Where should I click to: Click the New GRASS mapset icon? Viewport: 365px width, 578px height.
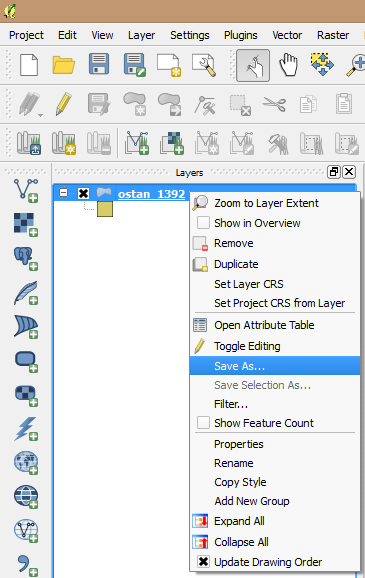click(x=63, y=143)
